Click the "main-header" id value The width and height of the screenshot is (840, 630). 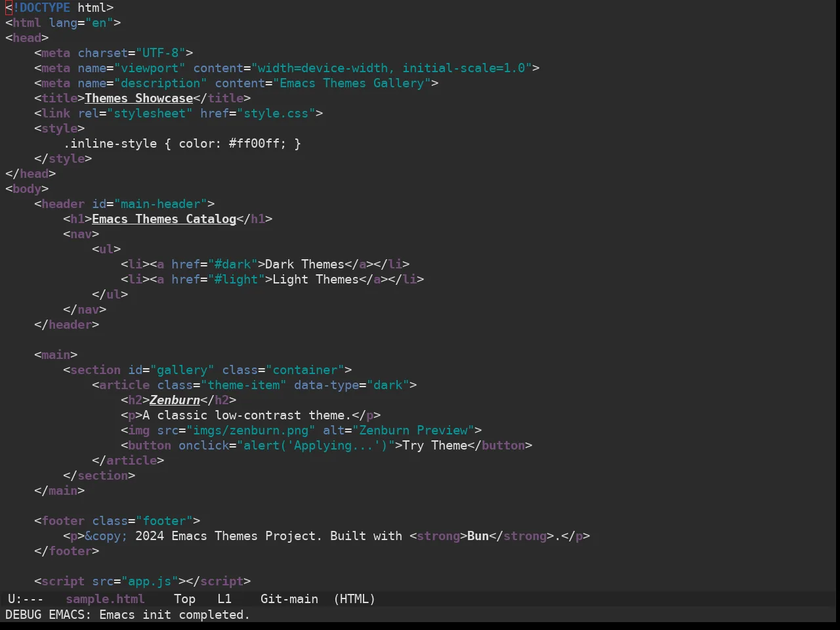[161, 204]
